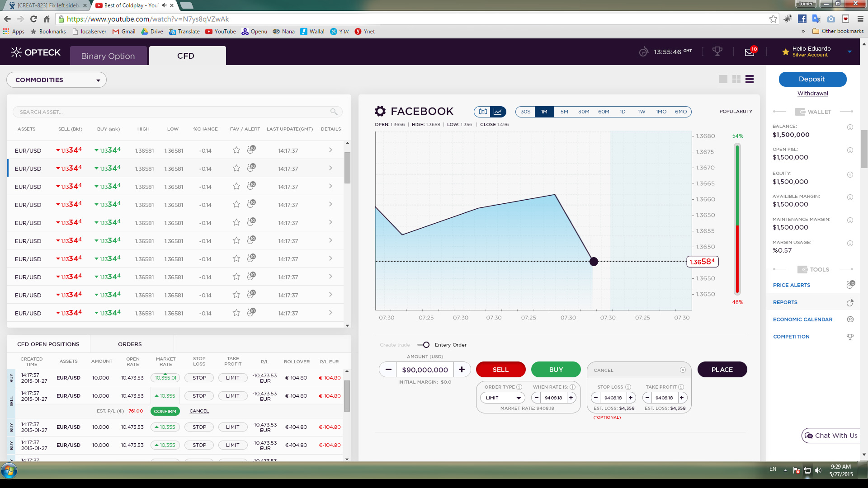The height and width of the screenshot is (488, 868).
Task: Click the green BUY button
Action: click(x=556, y=370)
